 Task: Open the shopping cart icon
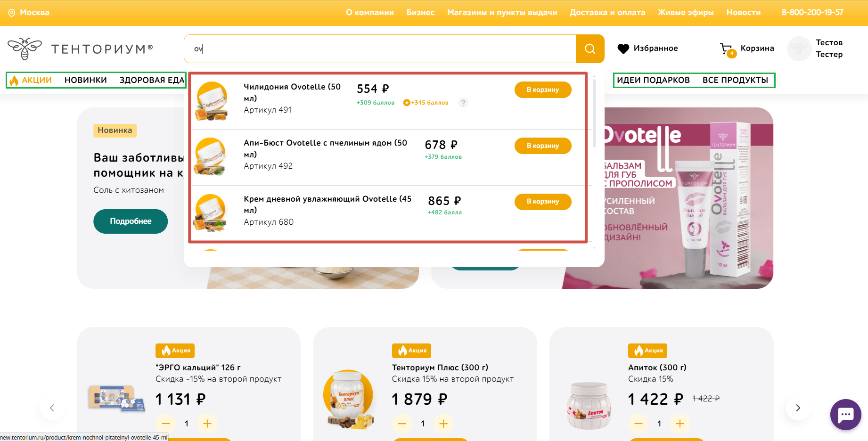pos(727,49)
